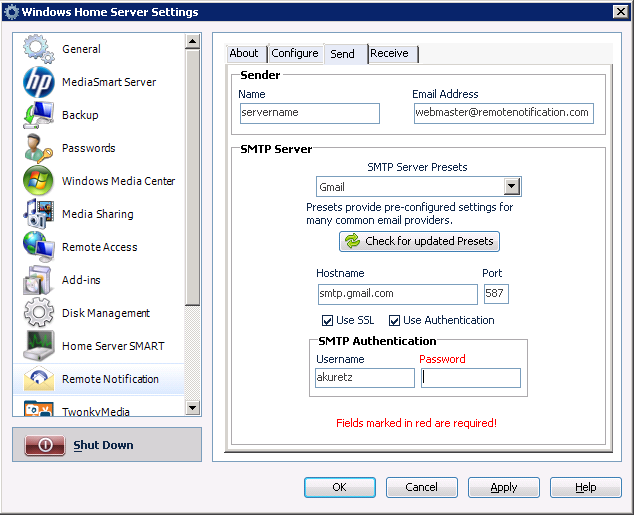Select the Send tab

tap(345, 54)
